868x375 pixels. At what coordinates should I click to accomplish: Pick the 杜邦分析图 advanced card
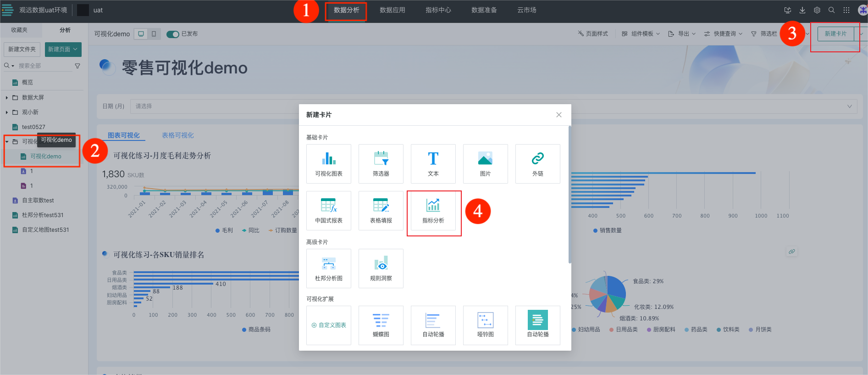329,269
